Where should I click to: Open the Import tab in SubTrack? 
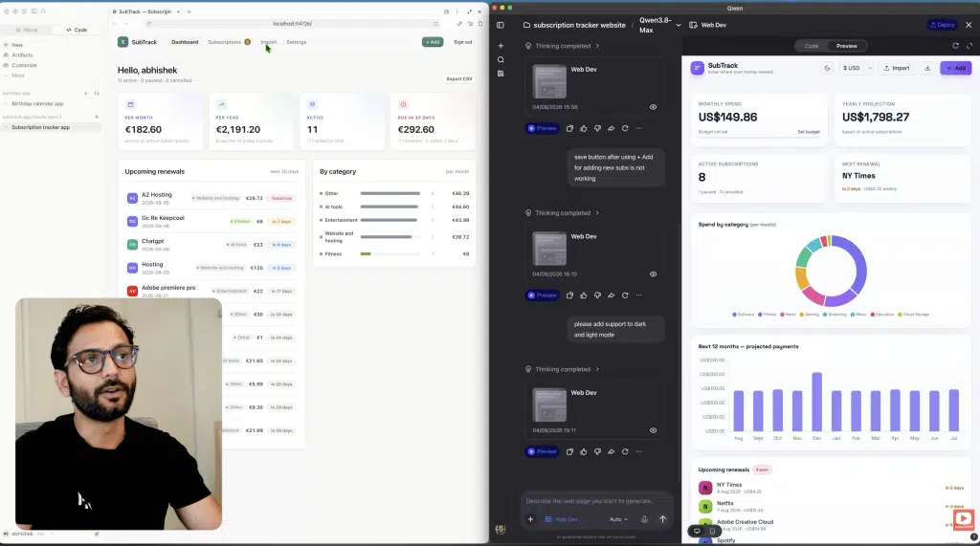click(x=268, y=42)
